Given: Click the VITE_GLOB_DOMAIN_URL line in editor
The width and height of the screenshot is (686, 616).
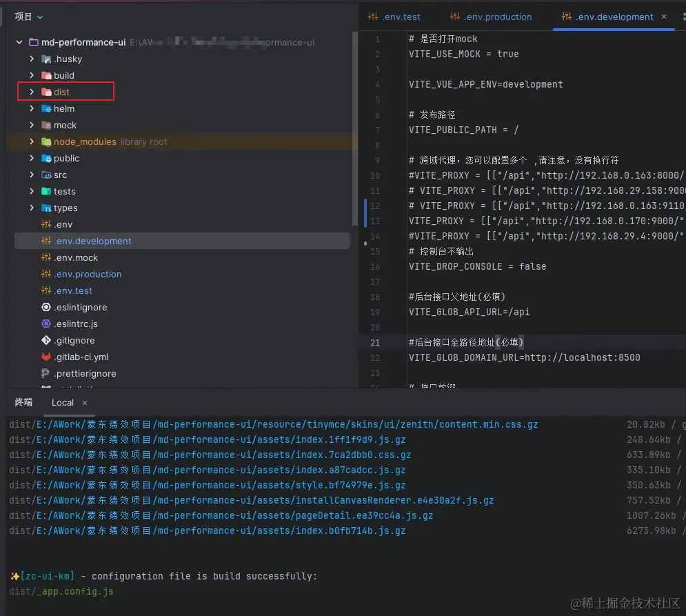Looking at the screenshot, I should (x=524, y=358).
